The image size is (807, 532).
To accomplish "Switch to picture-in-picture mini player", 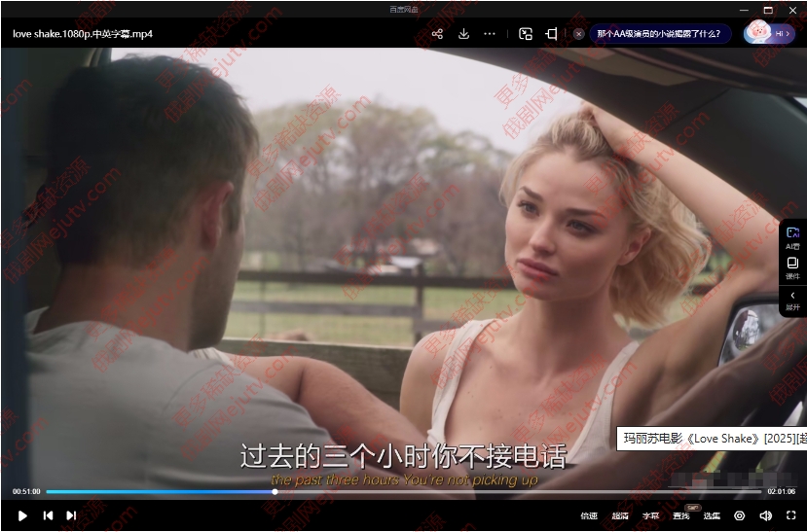I will pos(525,34).
